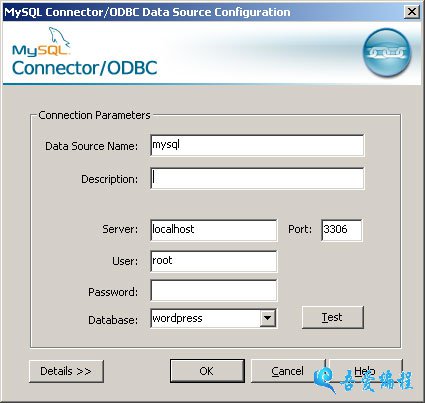Click the blue watermark logo over Help
425x403 pixels.
(x=363, y=380)
